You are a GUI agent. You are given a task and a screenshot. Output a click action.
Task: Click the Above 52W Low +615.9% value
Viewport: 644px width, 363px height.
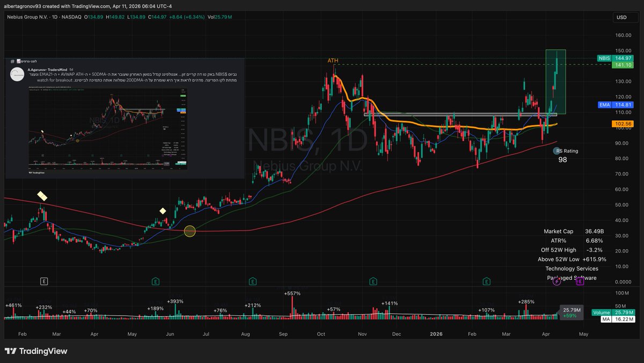click(594, 259)
